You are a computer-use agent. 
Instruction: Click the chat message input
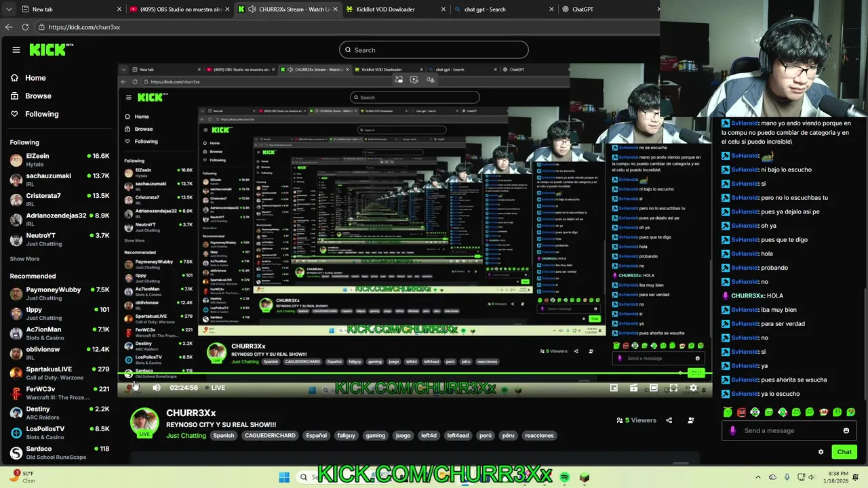point(789,430)
